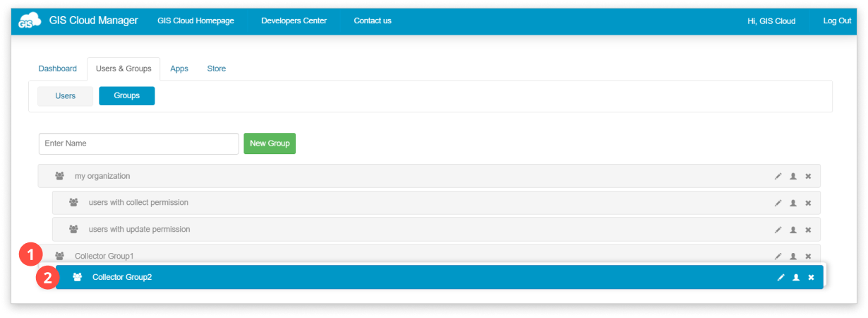Click group icon of Collector Group1
The width and height of the screenshot is (868, 318).
[60, 256]
